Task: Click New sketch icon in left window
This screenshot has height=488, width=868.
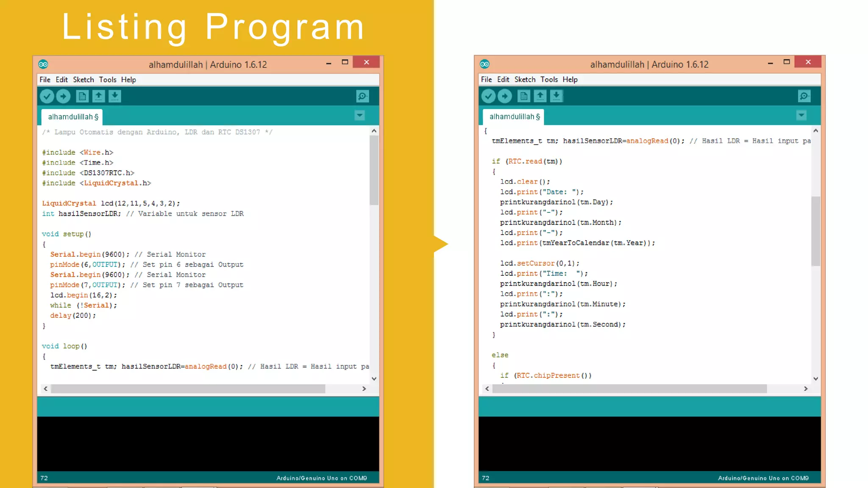Action: point(82,97)
